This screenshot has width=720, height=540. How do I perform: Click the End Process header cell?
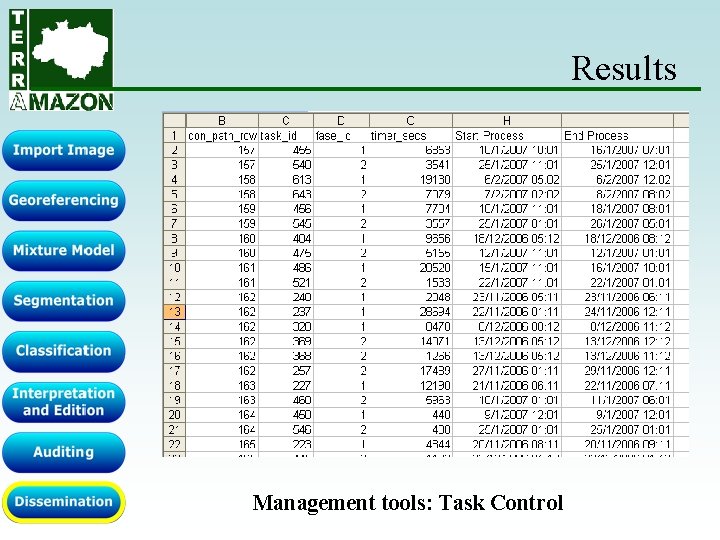pos(617,135)
